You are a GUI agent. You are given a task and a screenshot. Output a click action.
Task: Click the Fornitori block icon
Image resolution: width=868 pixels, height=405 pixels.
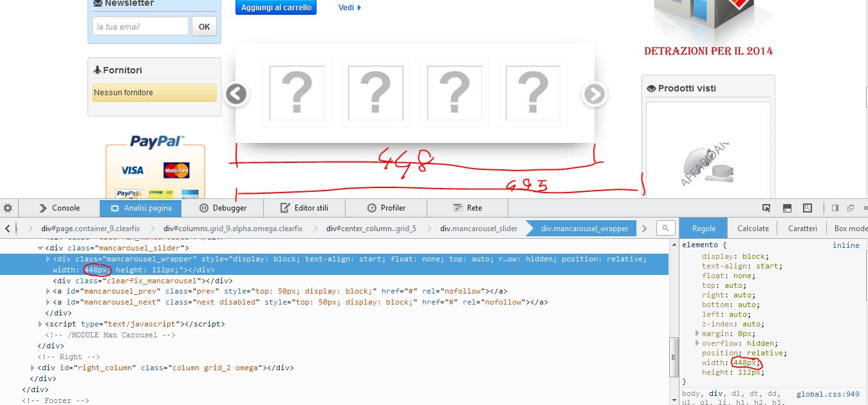[x=97, y=70]
